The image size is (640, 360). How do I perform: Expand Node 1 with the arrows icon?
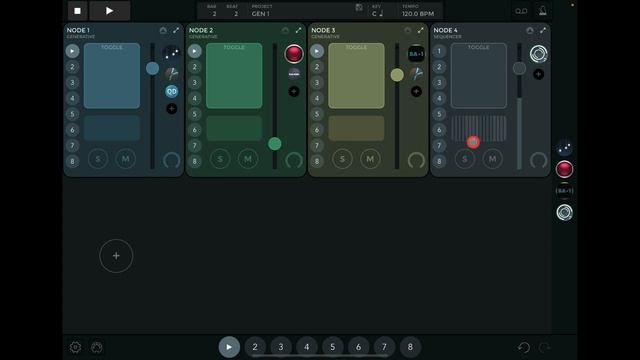176,30
